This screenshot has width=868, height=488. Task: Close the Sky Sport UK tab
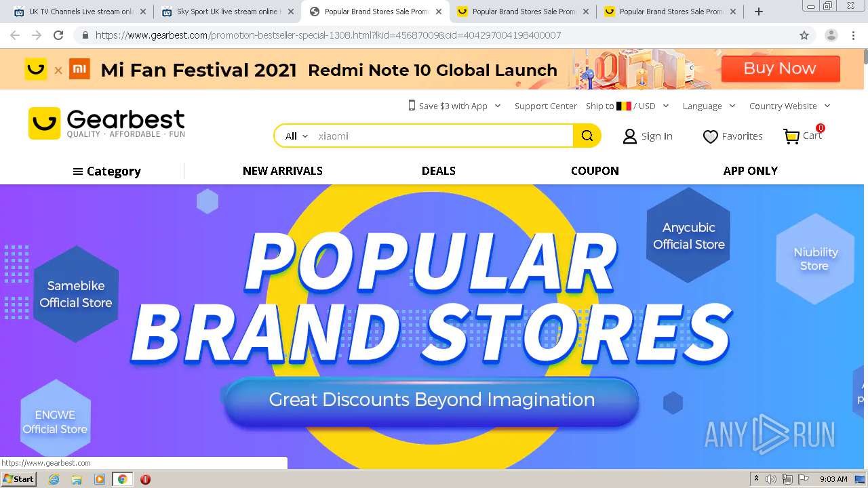[x=290, y=12]
